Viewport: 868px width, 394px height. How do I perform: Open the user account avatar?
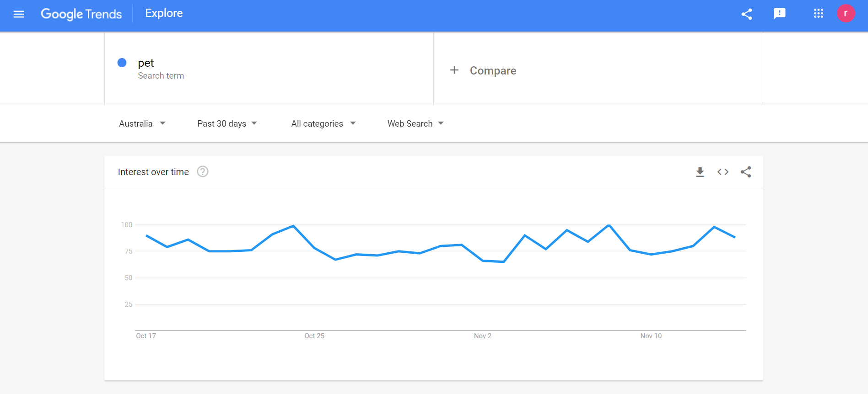point(846,14)
